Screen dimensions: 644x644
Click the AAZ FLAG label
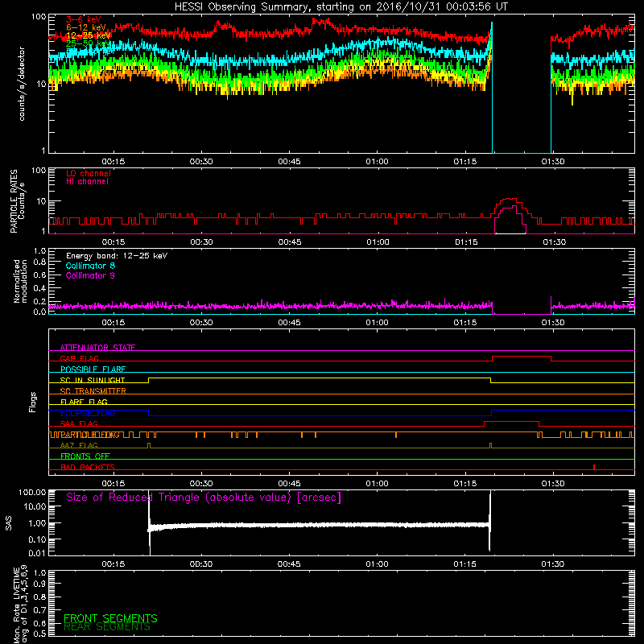(79, 445)
